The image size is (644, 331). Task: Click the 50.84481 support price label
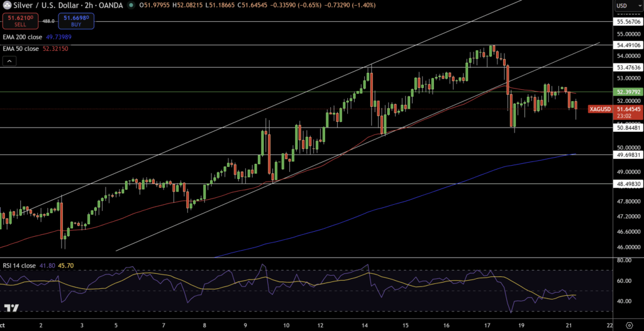click(x=628, y=128)
